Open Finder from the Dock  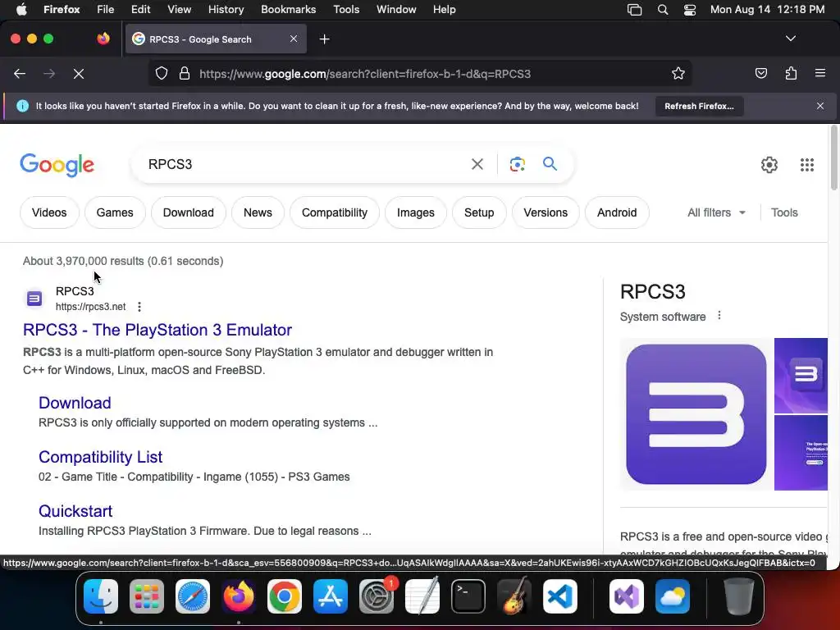point(101,596)
